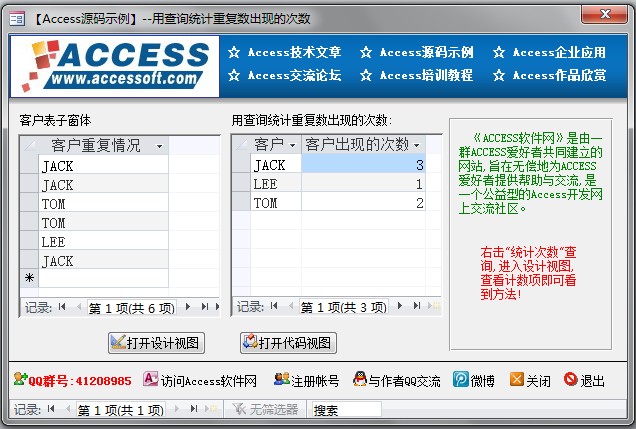Click the form icon in the title bar
636x429 pixels.
[17, 19]
